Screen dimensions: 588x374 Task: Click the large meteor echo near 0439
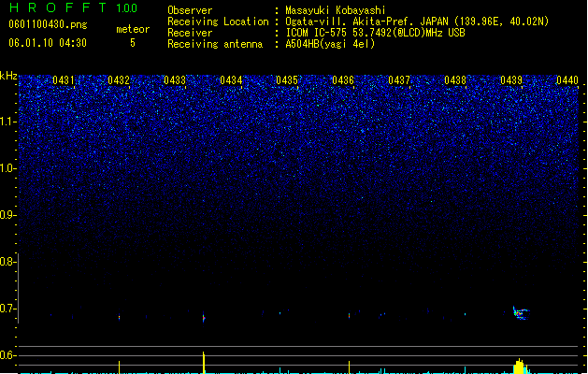coord(521,313)
